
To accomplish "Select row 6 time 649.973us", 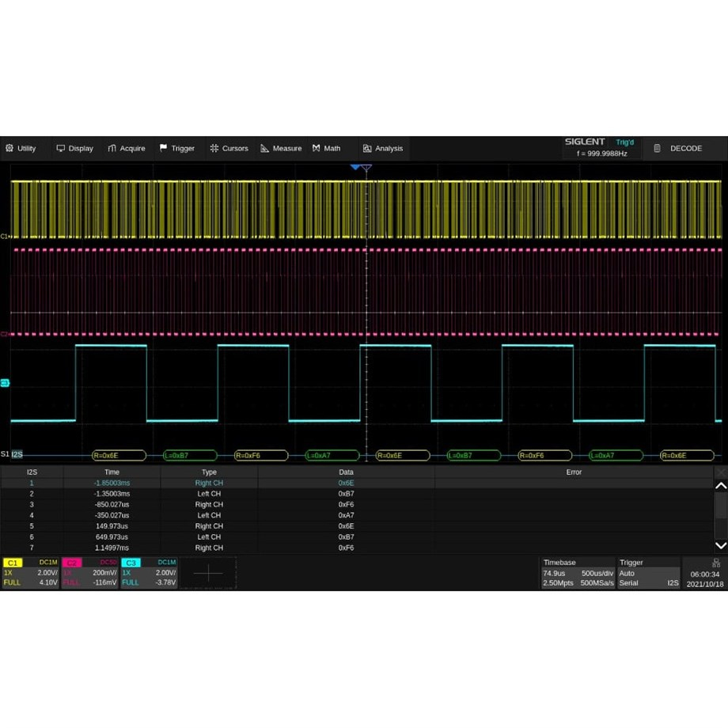I will click(112, 537).
